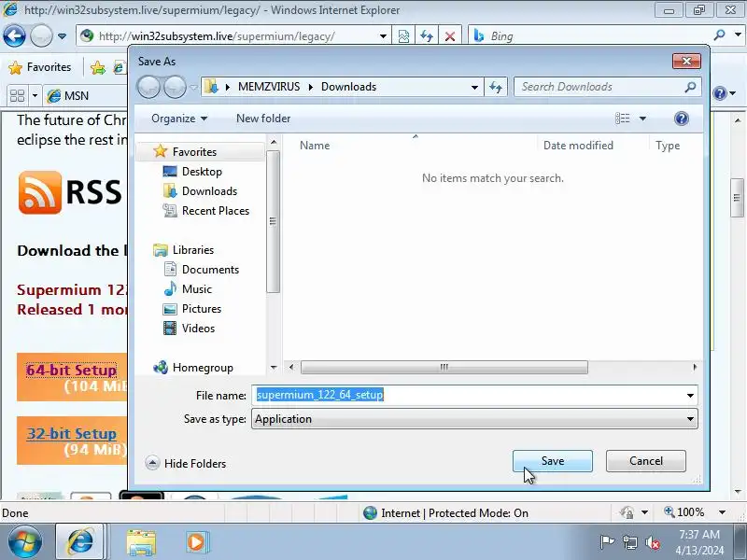Open the Organize menu
Screen dimensions: 747x560
(x=178, y=119)
